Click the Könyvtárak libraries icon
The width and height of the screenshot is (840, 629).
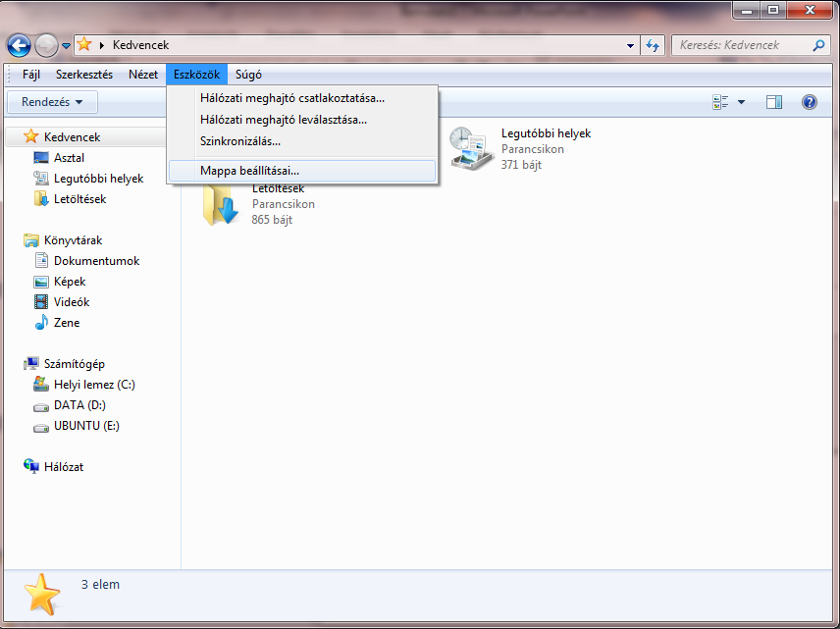31,240
